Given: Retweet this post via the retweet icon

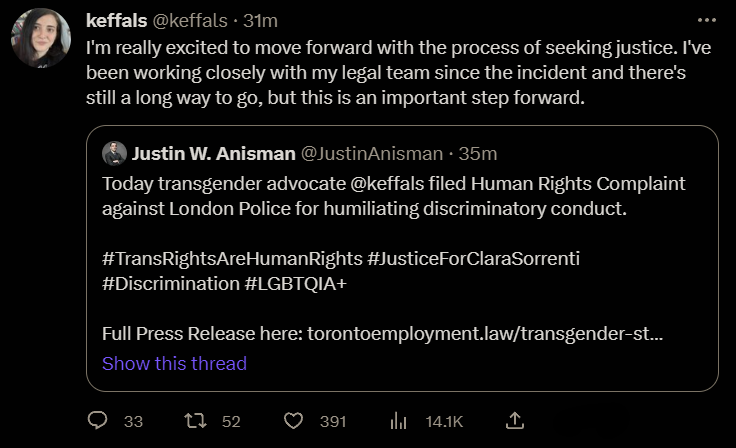Looking at the screenshot, I should click(x=197, y=421).
